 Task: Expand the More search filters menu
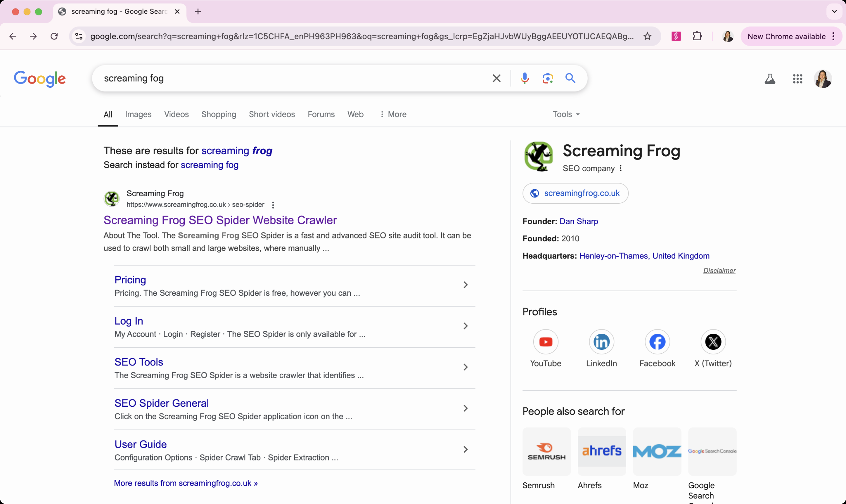point(393,114)
